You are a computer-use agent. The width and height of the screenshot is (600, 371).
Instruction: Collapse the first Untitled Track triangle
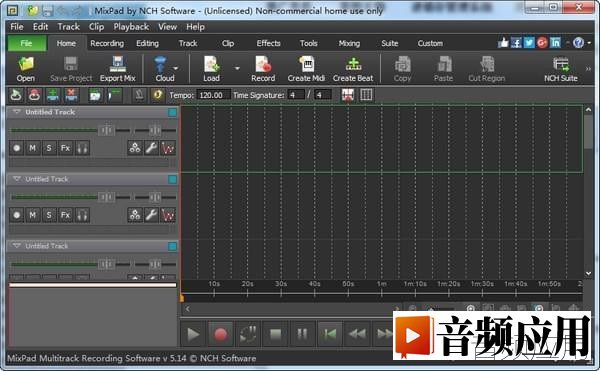point(16,112)
